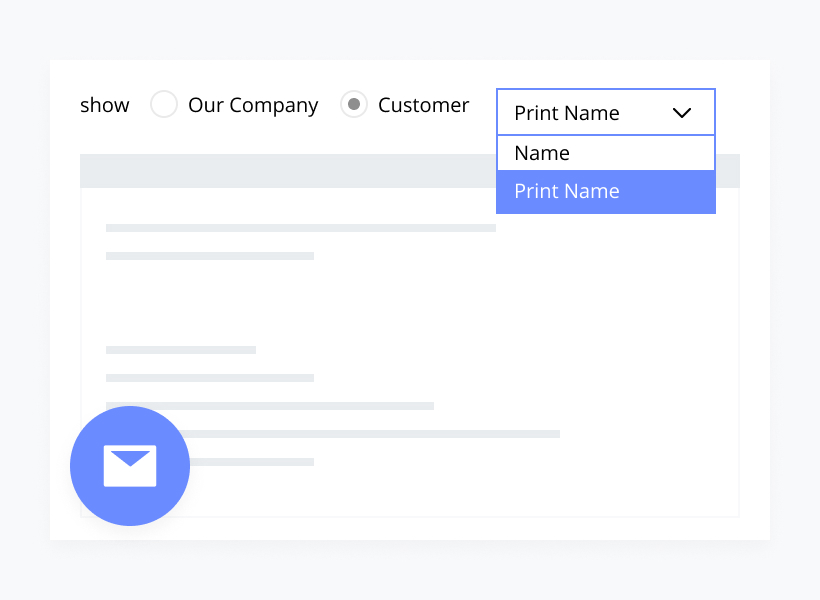820x600 pixels.
Task: Click the gray header bar of the preview
Action: (280, 171)
